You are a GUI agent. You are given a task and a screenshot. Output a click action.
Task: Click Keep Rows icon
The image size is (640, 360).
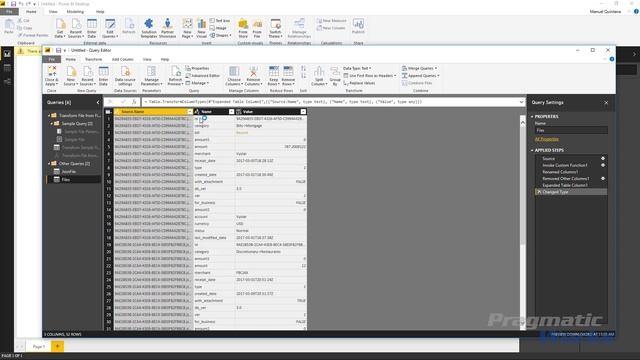273,71
